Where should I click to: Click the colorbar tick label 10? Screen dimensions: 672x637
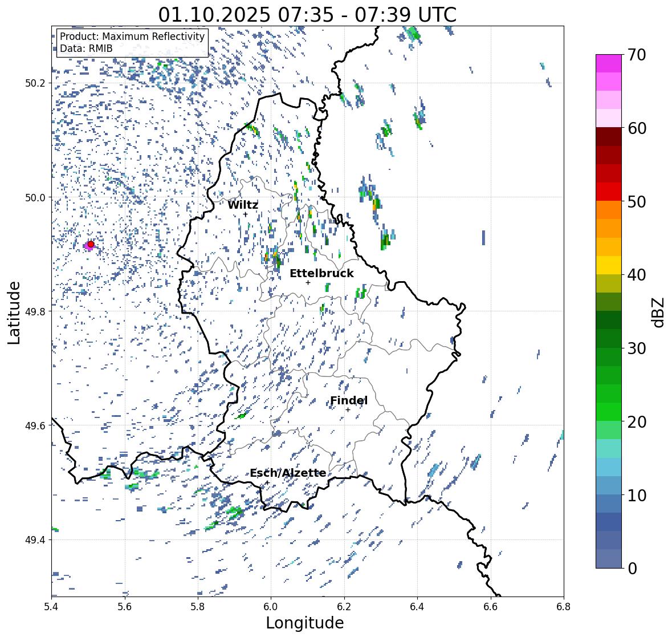pyautogui.click(x=637, y=495)
